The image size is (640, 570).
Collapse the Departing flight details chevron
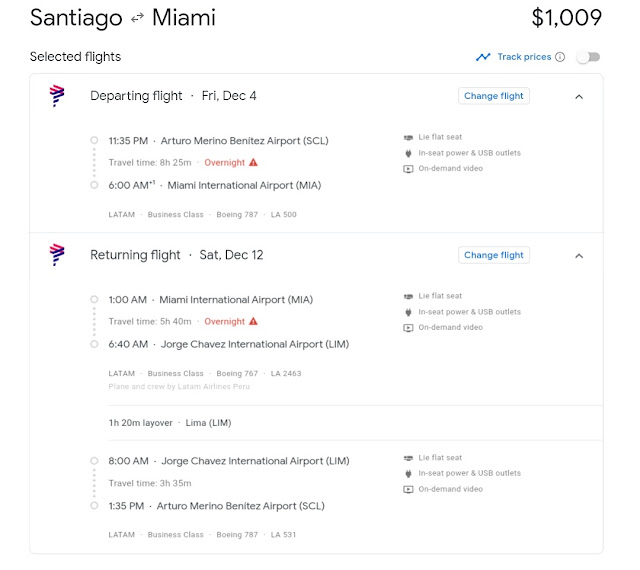point(579,97)
